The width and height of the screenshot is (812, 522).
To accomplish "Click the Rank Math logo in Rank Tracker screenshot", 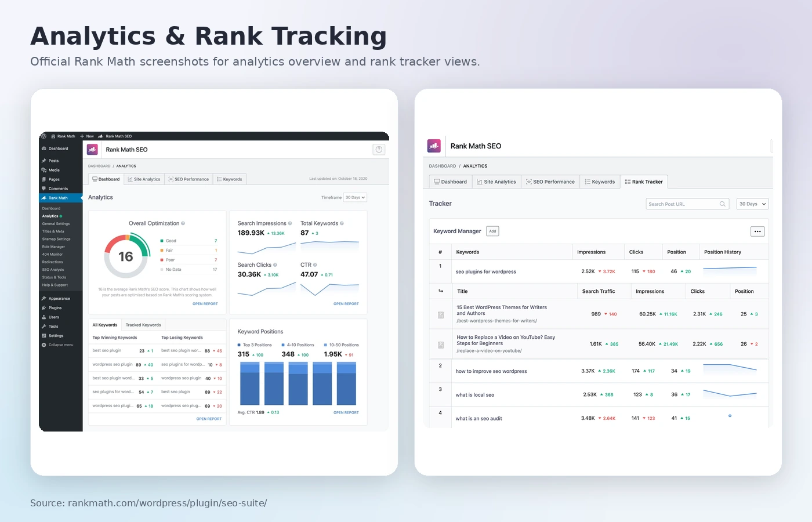I will click(x=434, y=146).
